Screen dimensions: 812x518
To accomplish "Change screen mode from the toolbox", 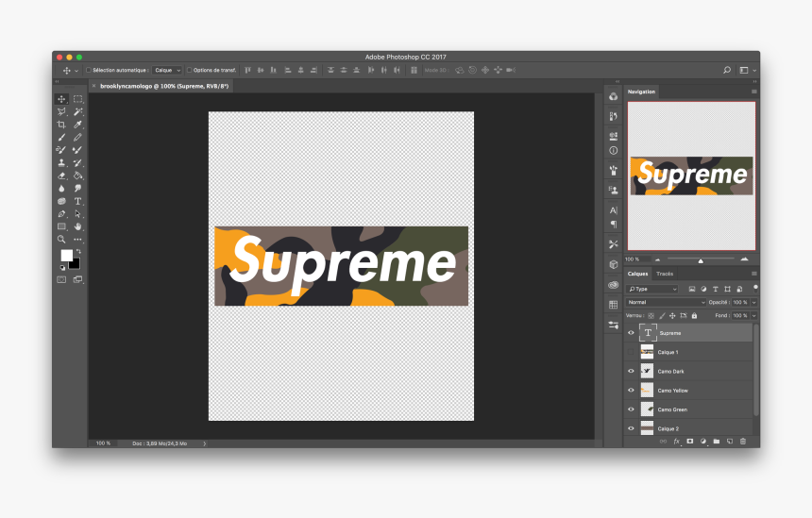I will [77, 279].
